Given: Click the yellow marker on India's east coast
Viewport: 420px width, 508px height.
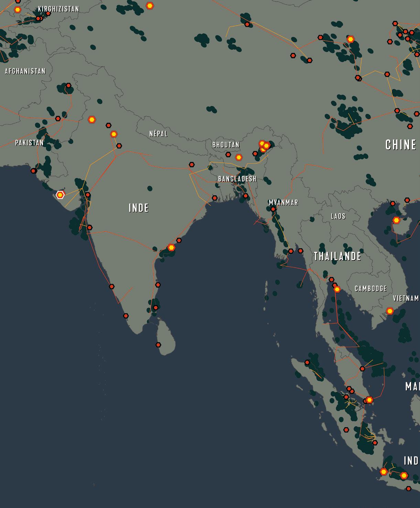Looking at the screenshot, I should pos(171,247).
